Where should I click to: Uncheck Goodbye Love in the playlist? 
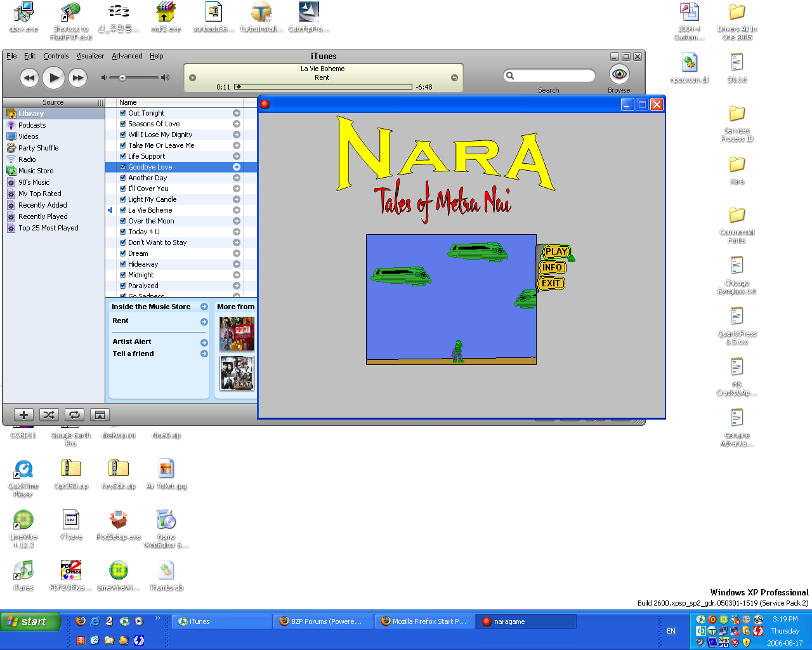(x=122, y=166)
